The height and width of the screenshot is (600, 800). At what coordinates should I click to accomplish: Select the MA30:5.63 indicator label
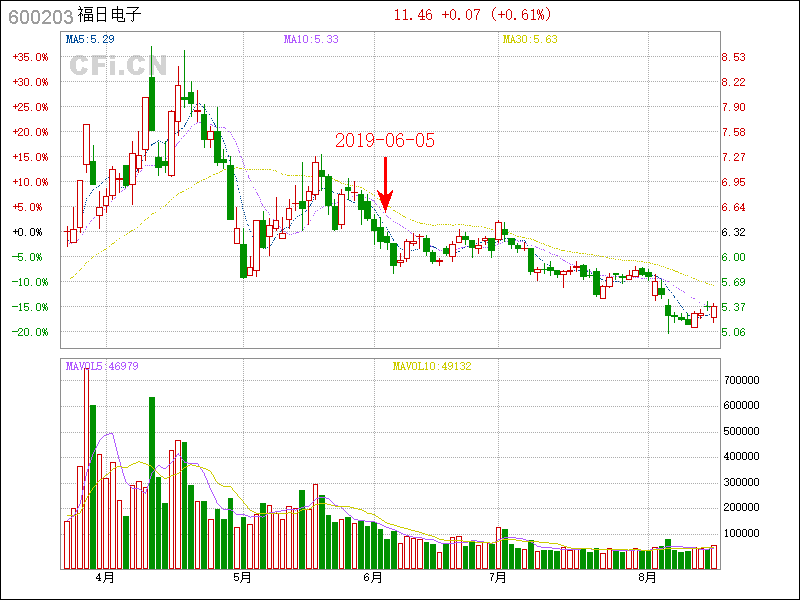(530, 39)
